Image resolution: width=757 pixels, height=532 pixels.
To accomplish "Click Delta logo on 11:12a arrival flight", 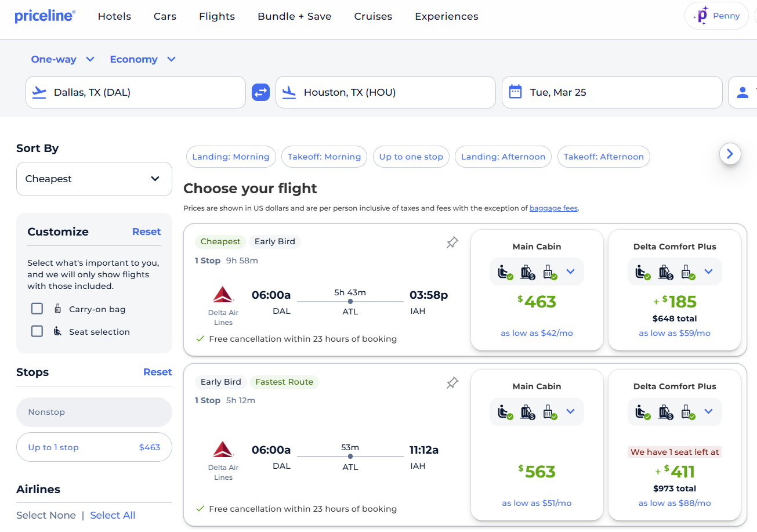I will click(223, 450).
